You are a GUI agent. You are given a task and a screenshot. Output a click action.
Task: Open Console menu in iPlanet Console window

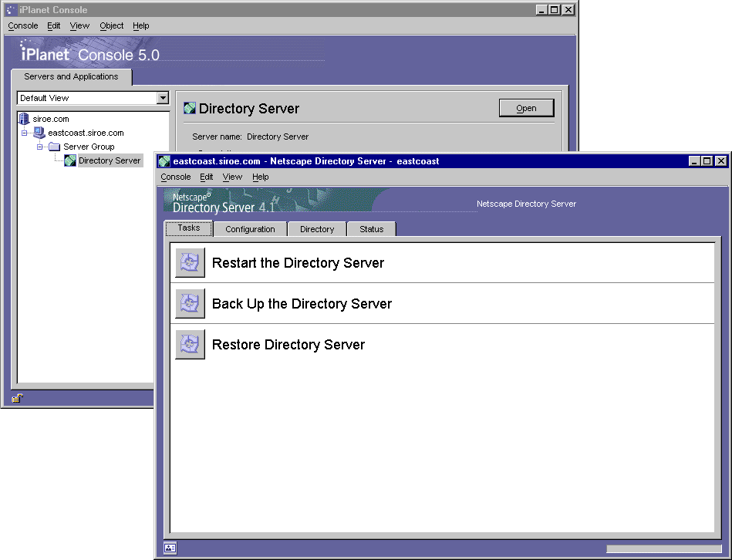click(23, 25)
